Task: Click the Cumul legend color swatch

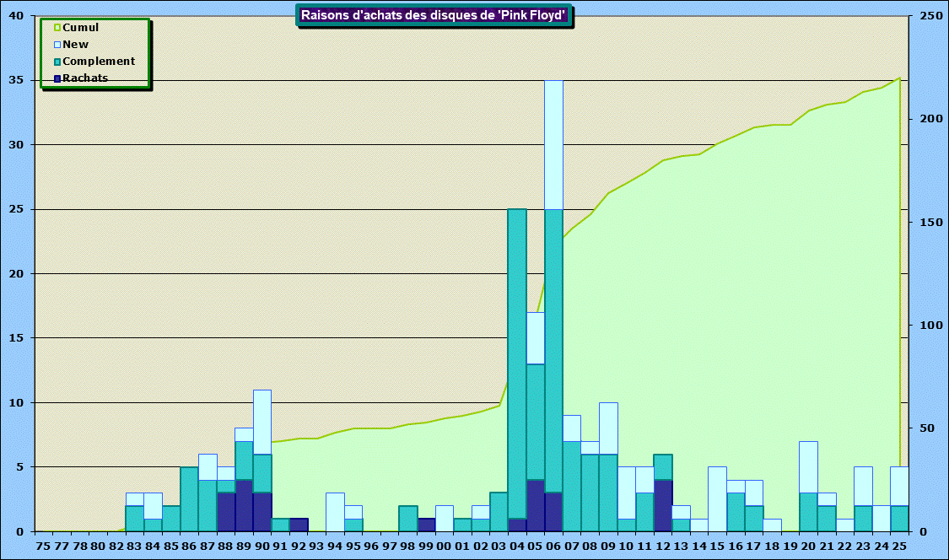Action: click(x=57, y=28)
